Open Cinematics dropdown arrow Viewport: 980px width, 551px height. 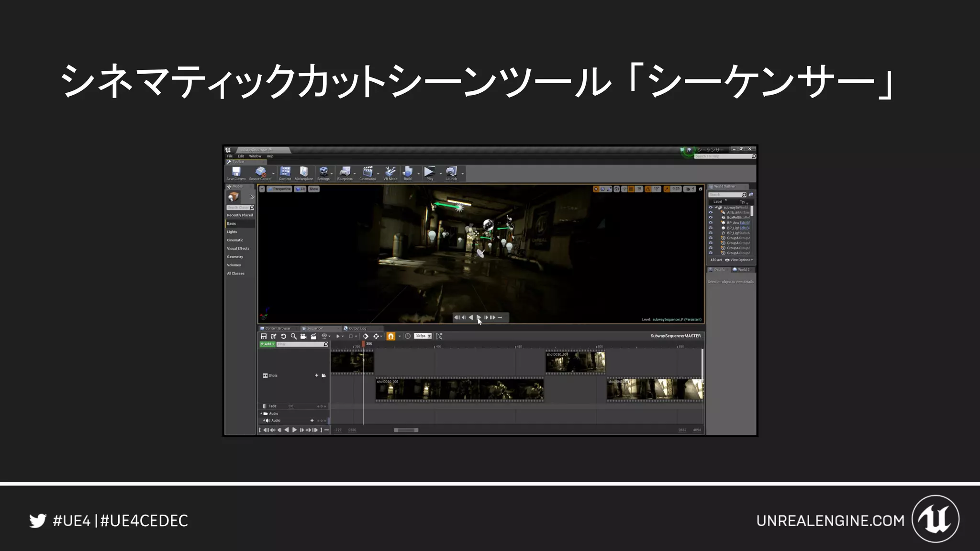pyautogui.click(x=378, y=174)
